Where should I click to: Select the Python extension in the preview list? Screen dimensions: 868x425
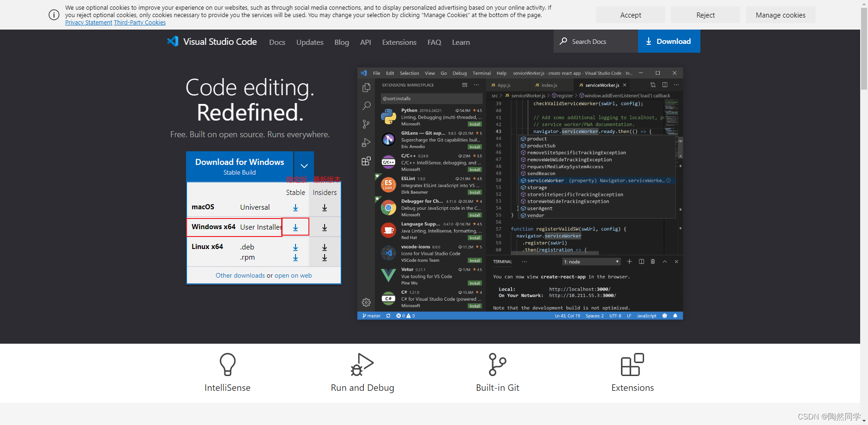[431, 117]
